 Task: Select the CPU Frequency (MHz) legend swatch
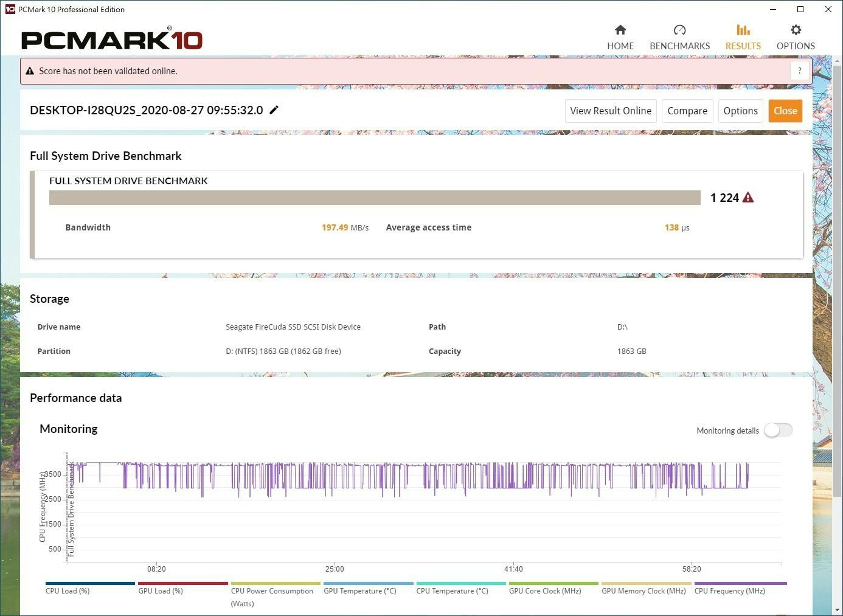pyautogui.click(x=741, y=583)
